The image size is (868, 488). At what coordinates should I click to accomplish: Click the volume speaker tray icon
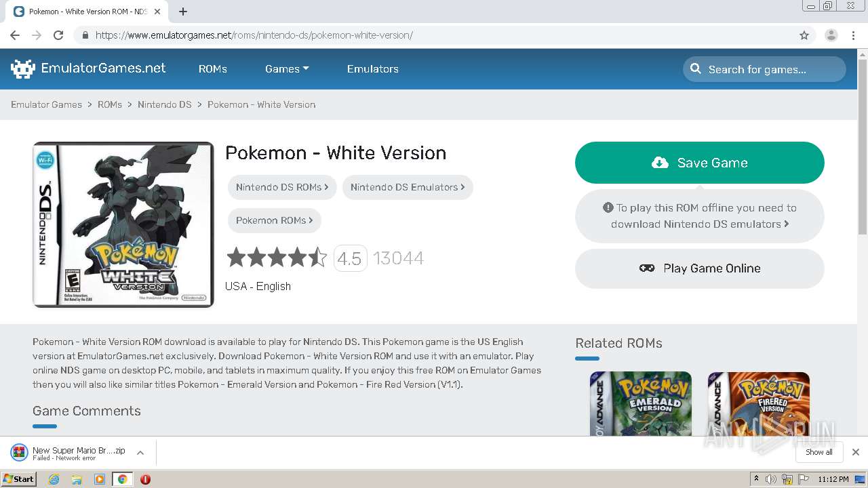[771, 479]
